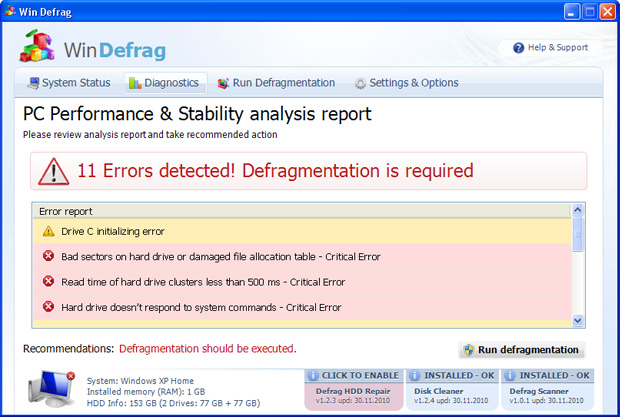The image size is (620, 417).
Task: Click the error list scroll up arrow
Action: pos(578,210)
